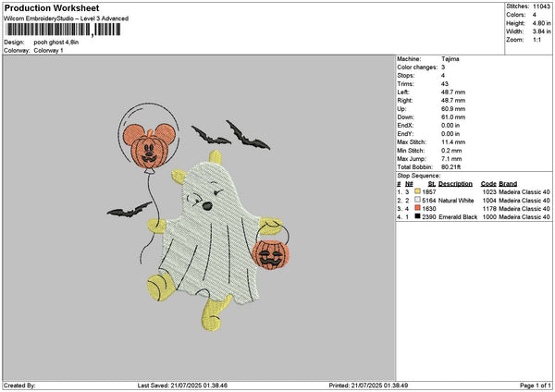Image resolution: width=555 pixels, height=392 pixels.
Task: Click the 'Colorway 1' value
Action: click(48, 50)
